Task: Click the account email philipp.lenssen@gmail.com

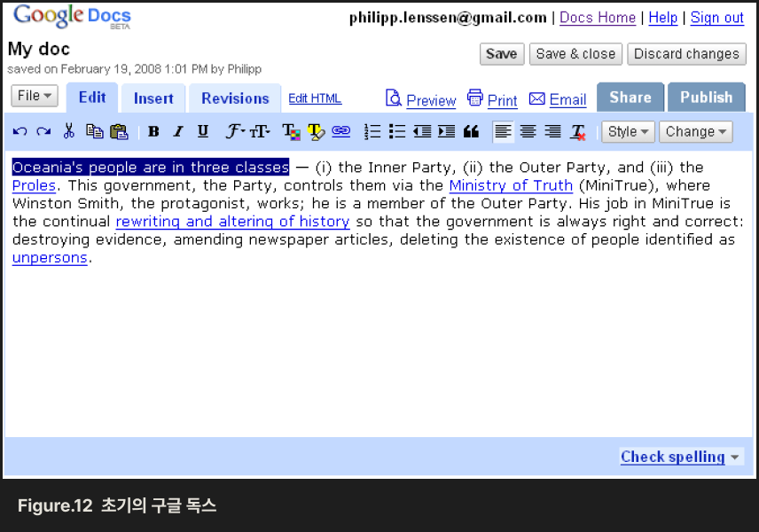Action: [448, 18]
